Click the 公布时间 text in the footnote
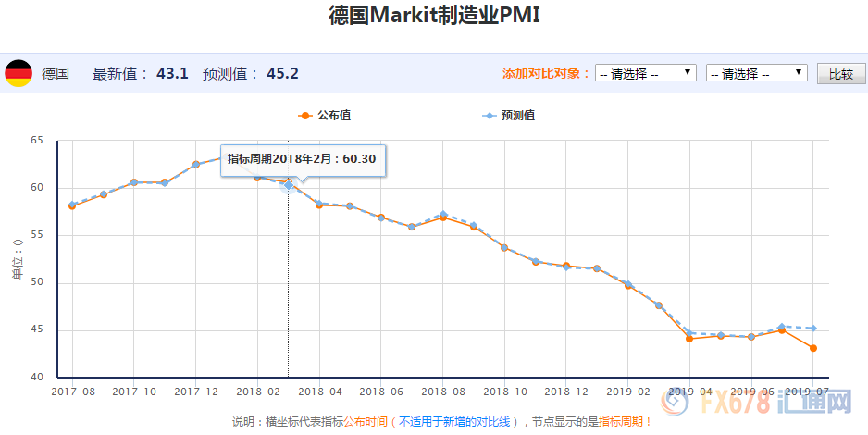 click(x=366, y=422)
